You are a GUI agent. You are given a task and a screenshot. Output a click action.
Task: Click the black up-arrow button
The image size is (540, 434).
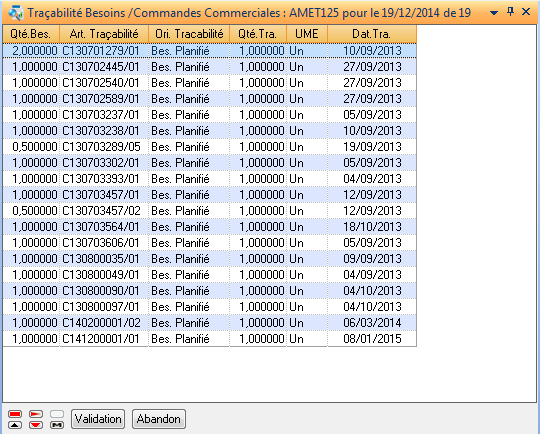point(15,425)
